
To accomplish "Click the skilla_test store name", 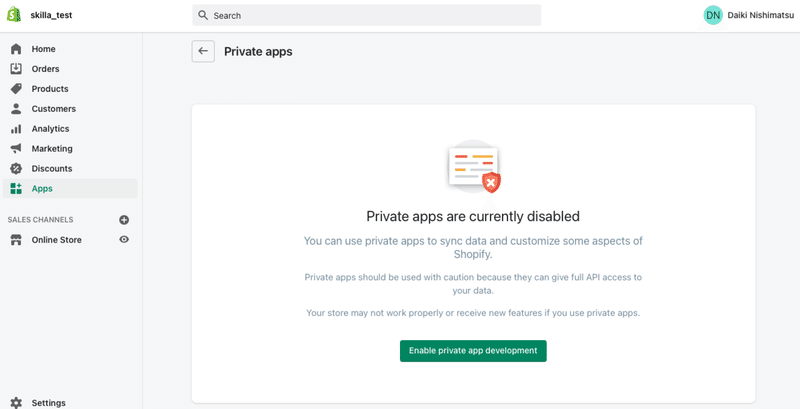I will (x=51, y=15).
